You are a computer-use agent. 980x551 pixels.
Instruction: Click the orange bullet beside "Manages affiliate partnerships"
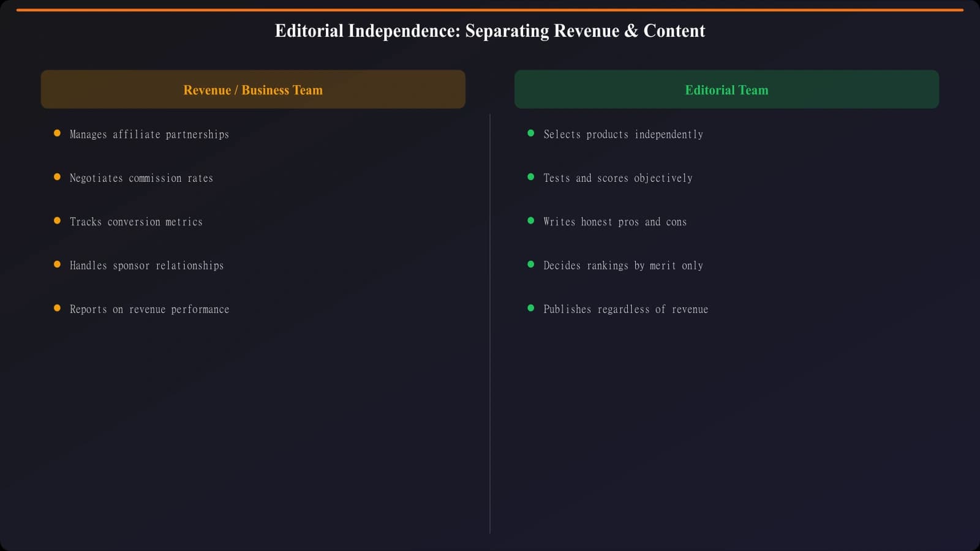click(x=57, y=132)
